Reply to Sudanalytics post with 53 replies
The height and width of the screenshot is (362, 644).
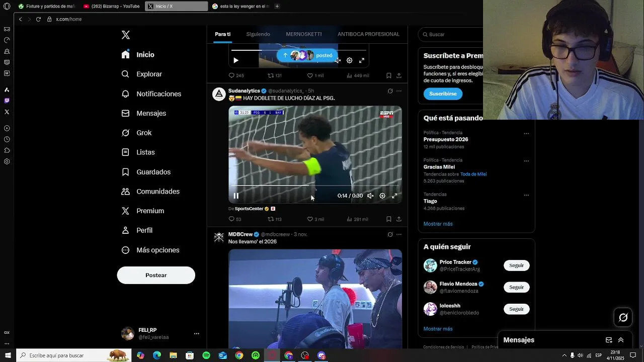[x=235, y=219]
